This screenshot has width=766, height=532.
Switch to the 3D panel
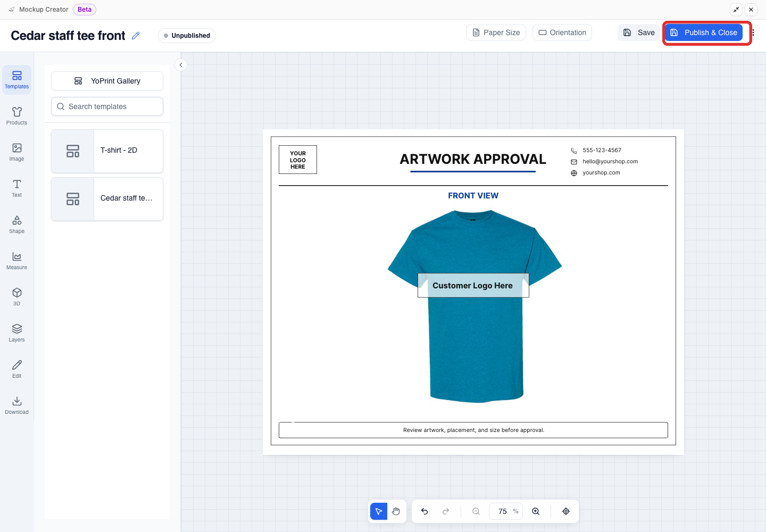point(16,297)
